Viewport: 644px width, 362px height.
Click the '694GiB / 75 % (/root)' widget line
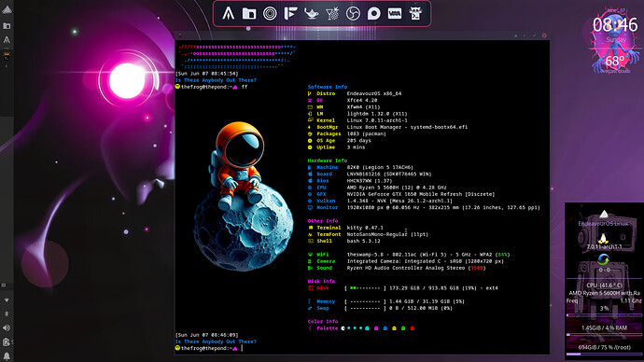pos(605,347)
